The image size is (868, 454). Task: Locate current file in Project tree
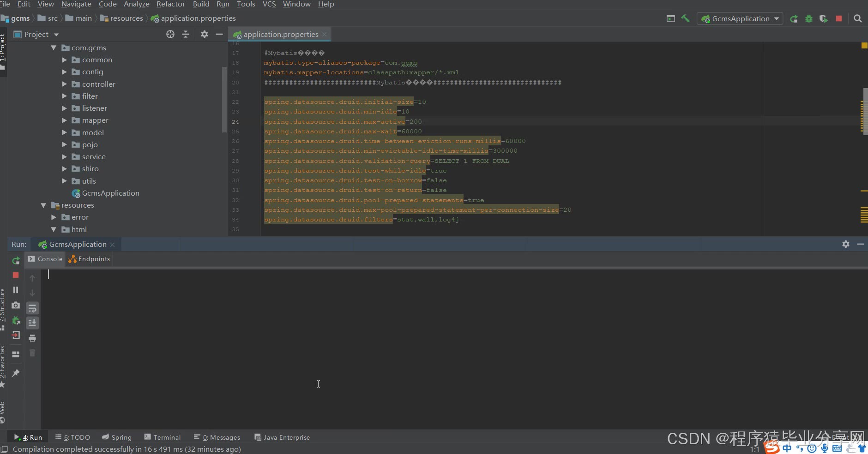tap(170, 34)
